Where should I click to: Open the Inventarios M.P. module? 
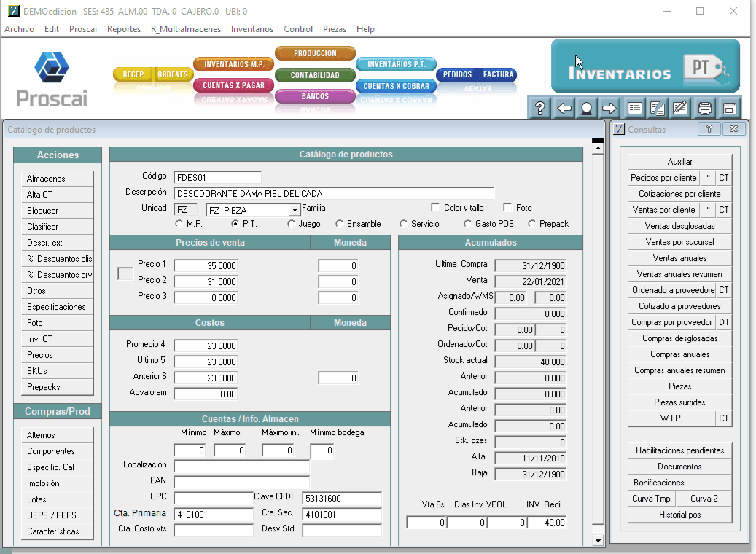pos(234,64)
